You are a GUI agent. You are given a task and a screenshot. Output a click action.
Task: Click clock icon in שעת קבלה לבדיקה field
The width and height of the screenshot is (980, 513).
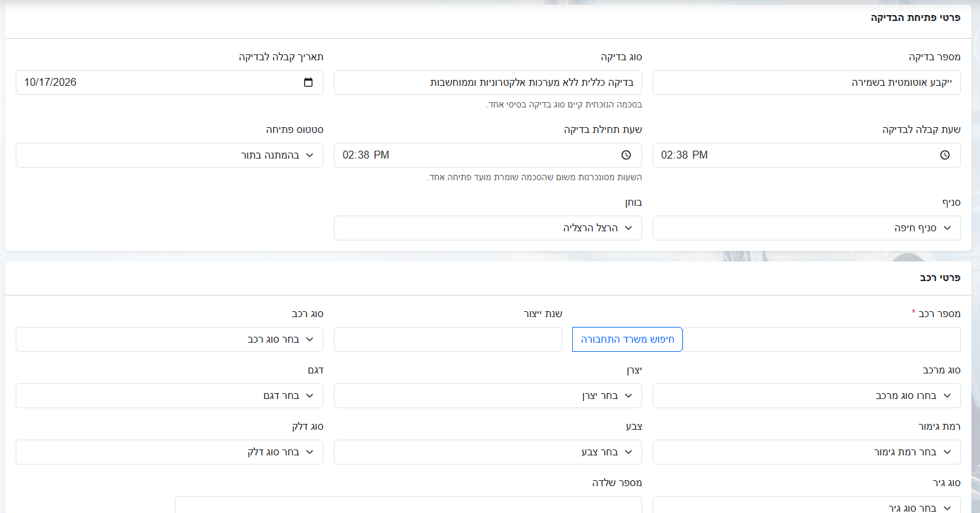point(945,155)
